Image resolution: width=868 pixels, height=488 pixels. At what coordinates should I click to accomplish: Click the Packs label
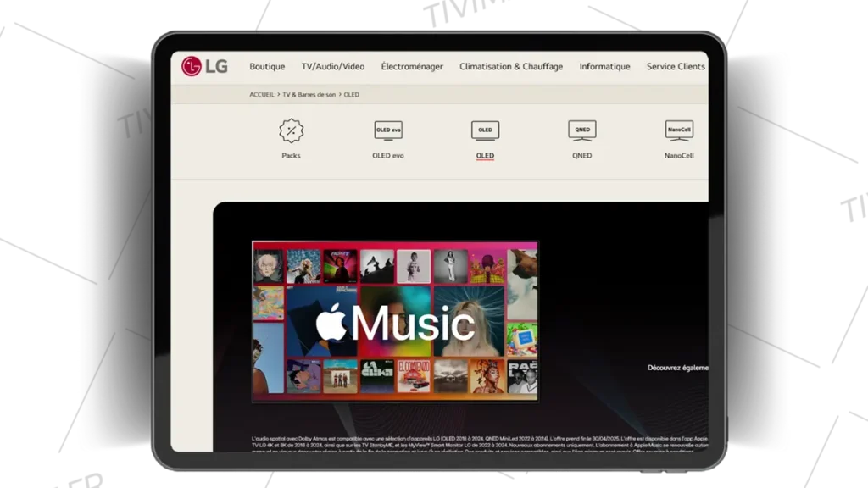(292, 156)
